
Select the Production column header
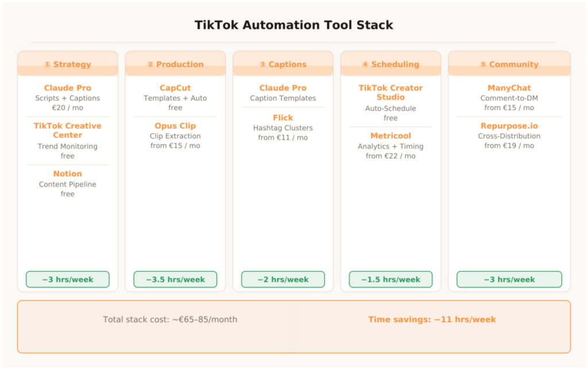tap(175, 64)
